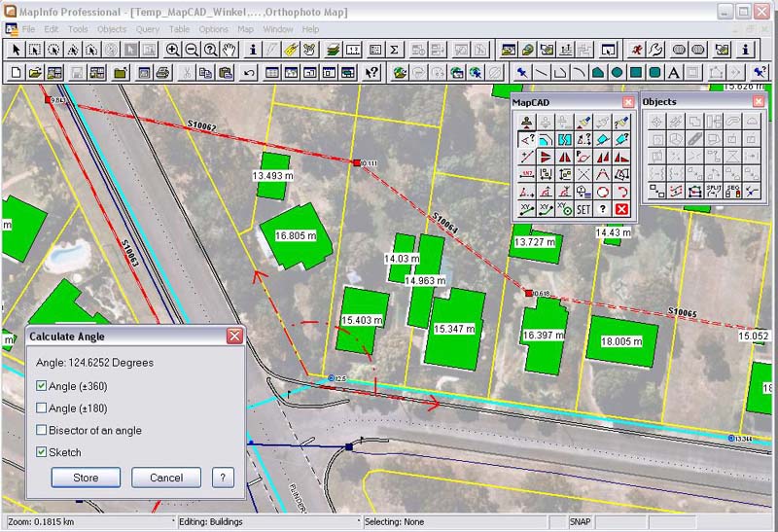Image resolution: width=778 pixels, height=532 pixels.
Task: Click the MapCAD red circle icon
Action: pyautogui.click(x=602, y=192)
